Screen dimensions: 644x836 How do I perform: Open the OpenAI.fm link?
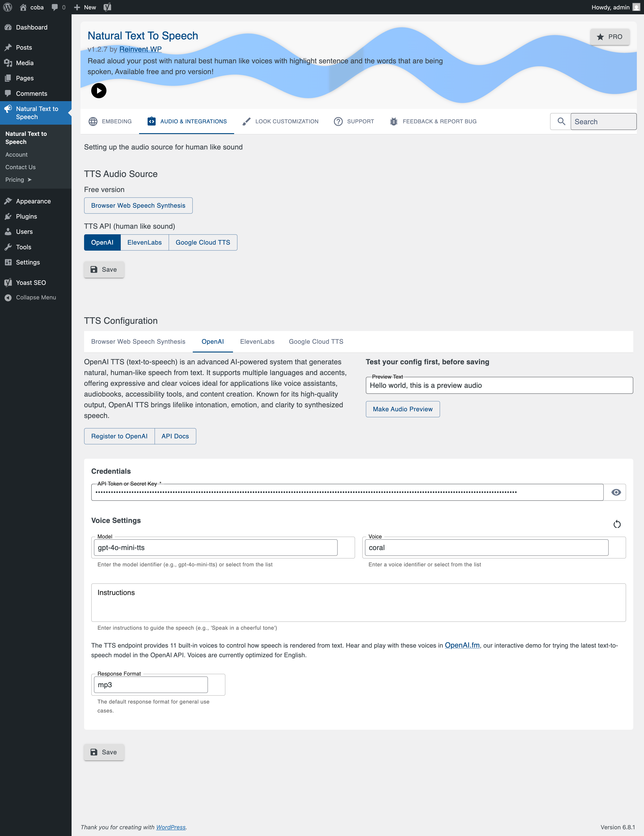462,645
